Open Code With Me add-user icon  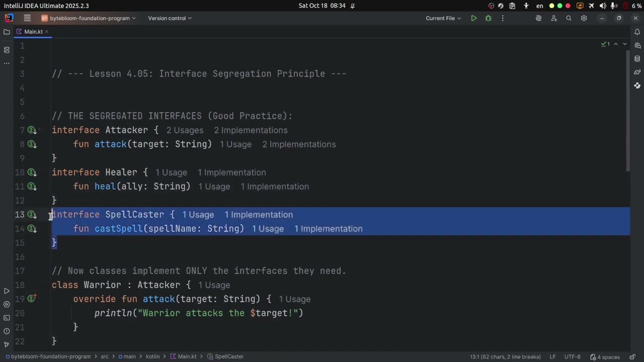554,18
